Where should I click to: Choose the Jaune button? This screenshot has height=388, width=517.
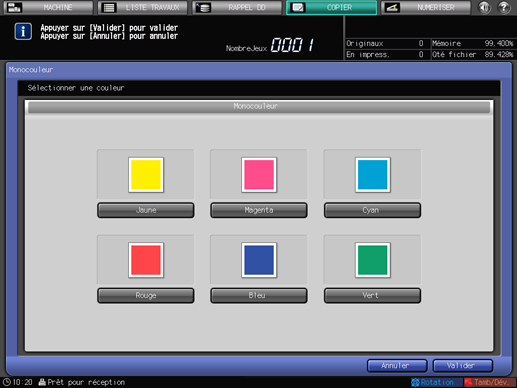(146, 210)
